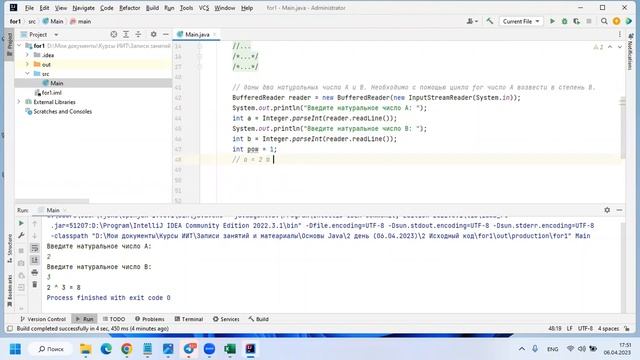Expand the .idea folder

click(x=27, y=55)
